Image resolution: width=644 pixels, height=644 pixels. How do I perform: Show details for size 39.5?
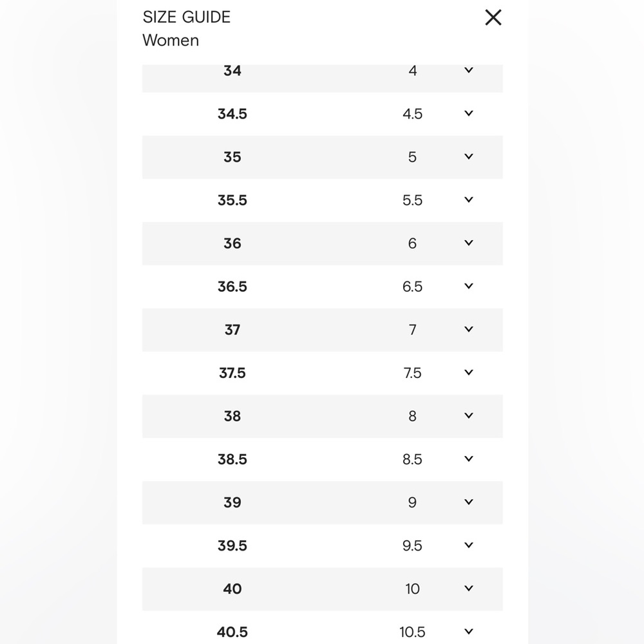click(469, 545)
